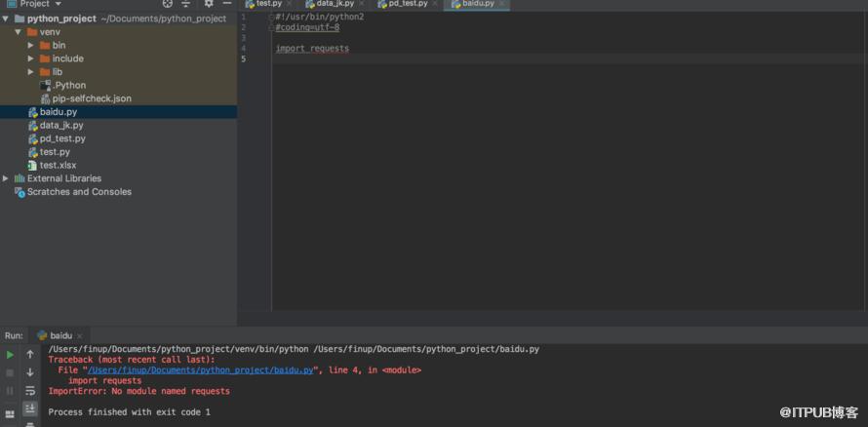Image resolution: width=868 pixels, height=427 pixels.
Task: Click 'Process finished with exit code 1'
Action: click(129, 412)
